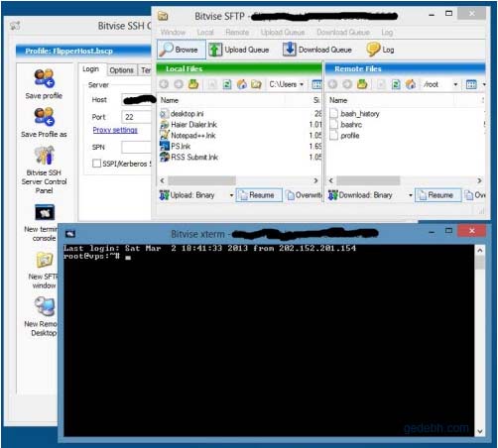
Task: Go up one folder in Remote Files
Action: point(362,84)
